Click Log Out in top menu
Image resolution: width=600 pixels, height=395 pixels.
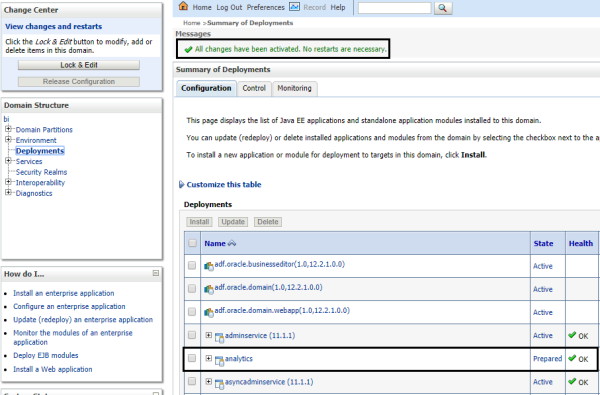[x=229, y=7]
